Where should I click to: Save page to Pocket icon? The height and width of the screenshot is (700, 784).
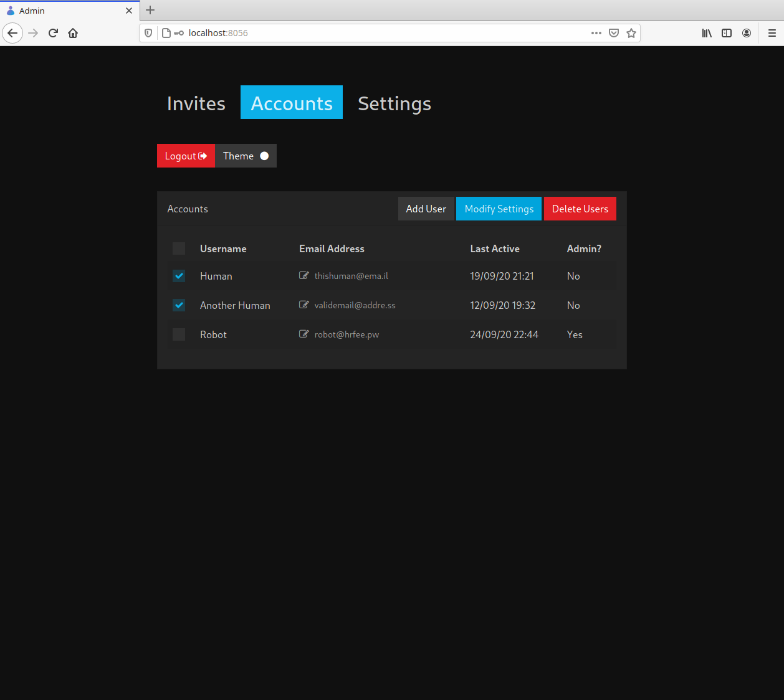[x=614, y=33]
